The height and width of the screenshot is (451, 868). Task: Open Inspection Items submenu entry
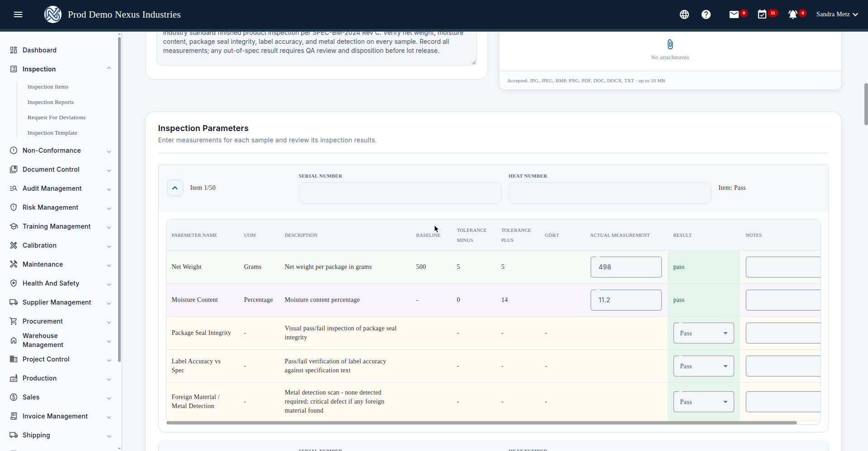pos(48,87)
